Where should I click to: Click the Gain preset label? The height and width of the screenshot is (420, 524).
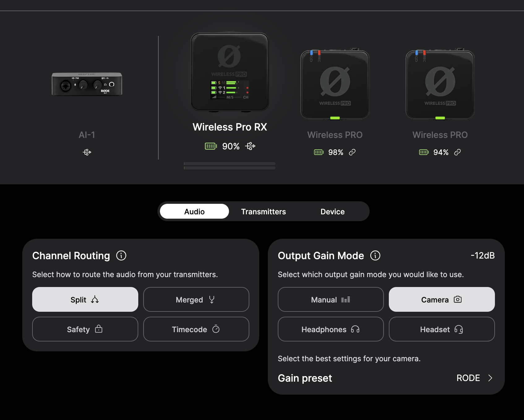point(305,378)
